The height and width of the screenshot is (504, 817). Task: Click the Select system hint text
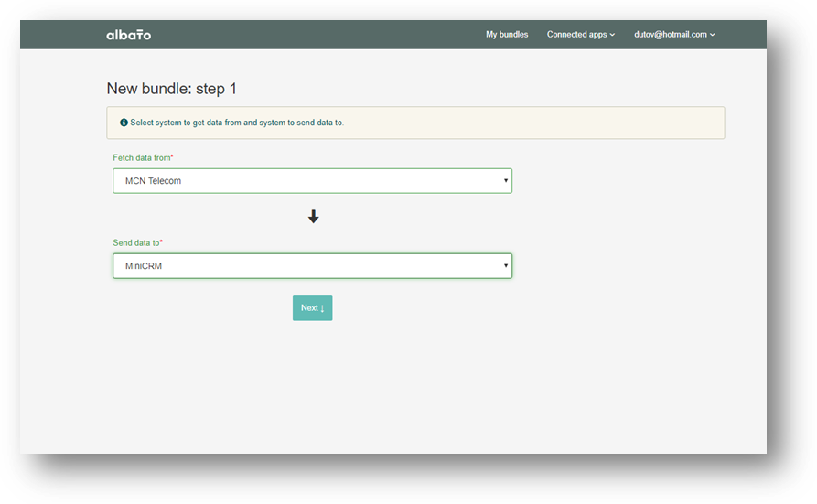tap(237, 123)
